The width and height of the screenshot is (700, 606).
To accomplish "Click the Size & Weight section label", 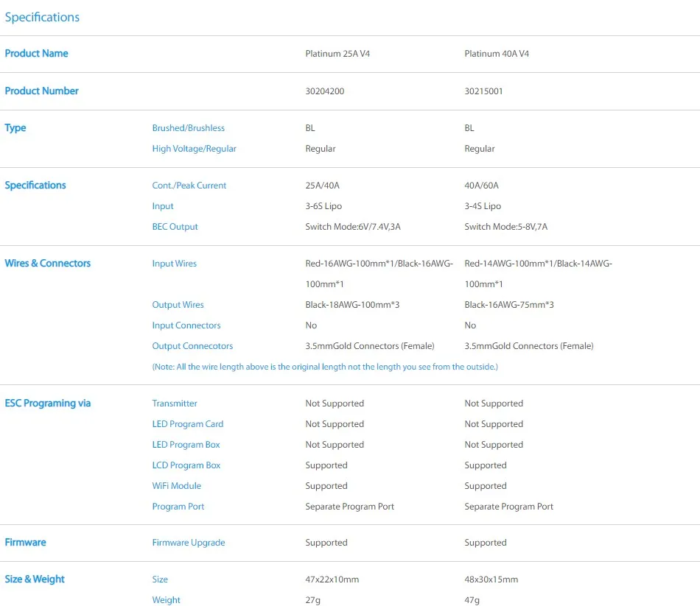I will (35, 579).
